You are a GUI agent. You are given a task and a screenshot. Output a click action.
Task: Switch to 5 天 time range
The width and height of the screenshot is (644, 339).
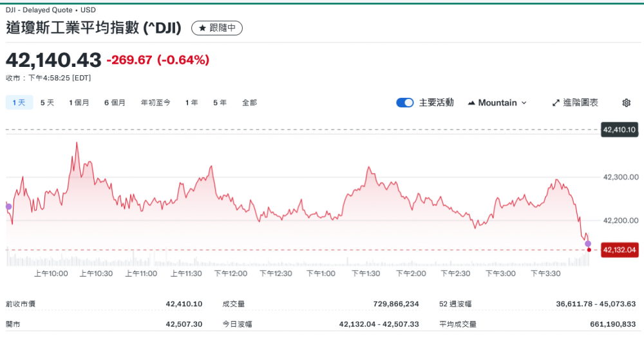coord(47,102)
